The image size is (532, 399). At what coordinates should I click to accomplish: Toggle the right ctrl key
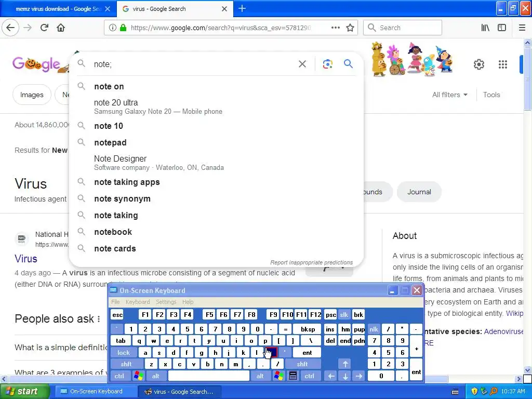click(x=309, y=376)
